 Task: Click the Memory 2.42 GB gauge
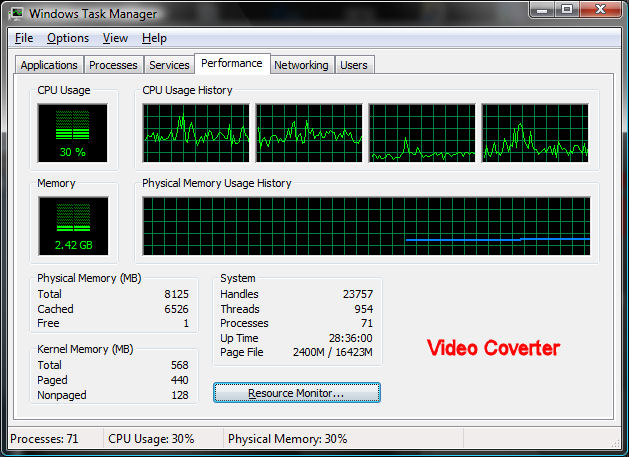click(73, 226)
